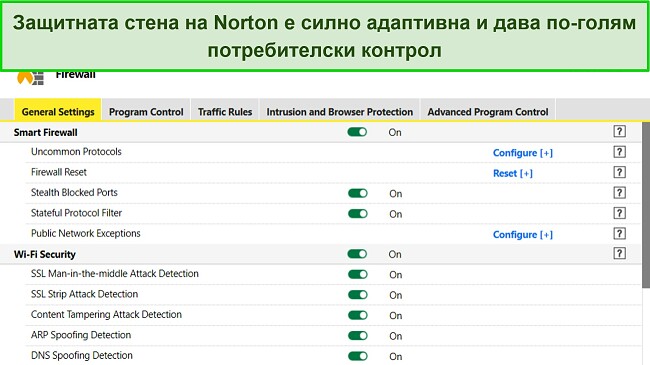
Task: Toggle Stateful Protocol Filter switch
Action: [358, 214]
